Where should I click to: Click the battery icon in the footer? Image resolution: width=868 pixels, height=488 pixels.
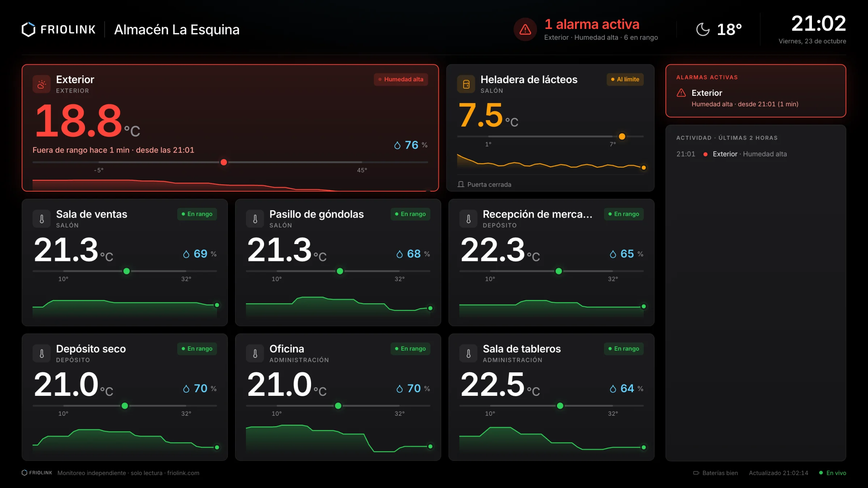(x=696, y=473)
